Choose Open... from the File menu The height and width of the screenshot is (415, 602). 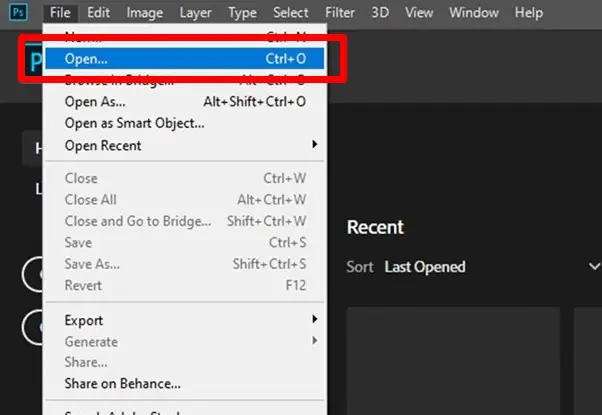[x=185, y=59]
